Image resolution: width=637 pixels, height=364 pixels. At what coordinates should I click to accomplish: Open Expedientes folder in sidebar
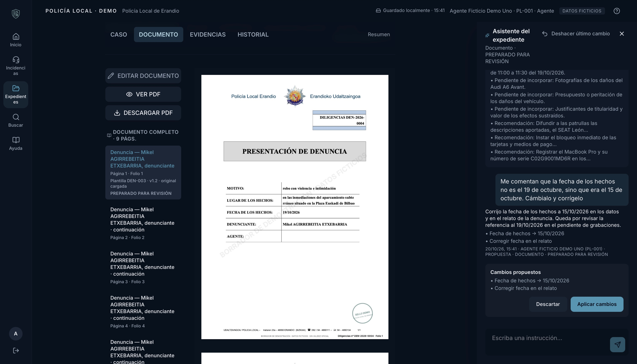pyautogui.click(x=16, y=94)
